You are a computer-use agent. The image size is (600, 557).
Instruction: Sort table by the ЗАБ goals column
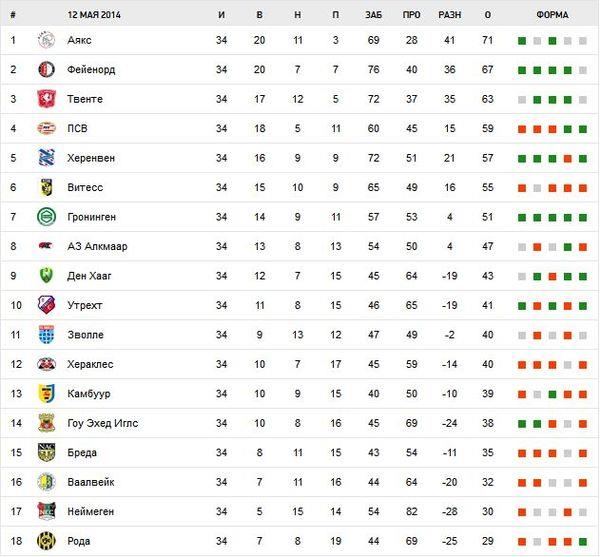click(x=374, y=16)
